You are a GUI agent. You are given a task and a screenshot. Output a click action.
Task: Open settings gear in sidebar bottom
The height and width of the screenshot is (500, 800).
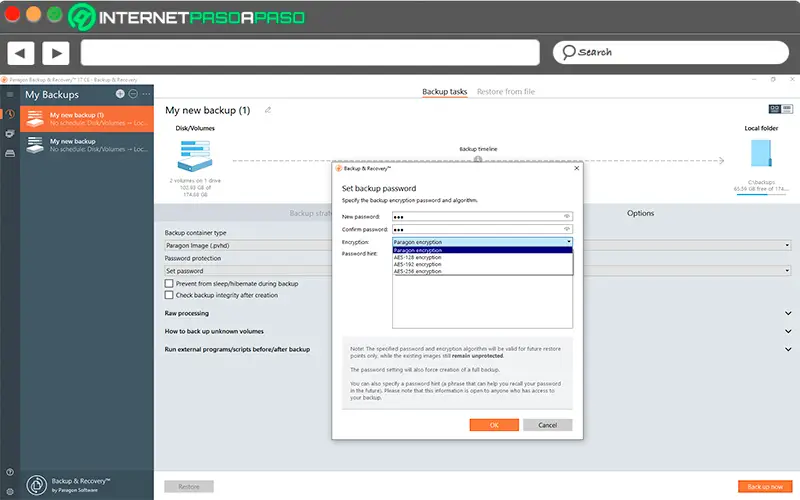click(x=10, y=492)
